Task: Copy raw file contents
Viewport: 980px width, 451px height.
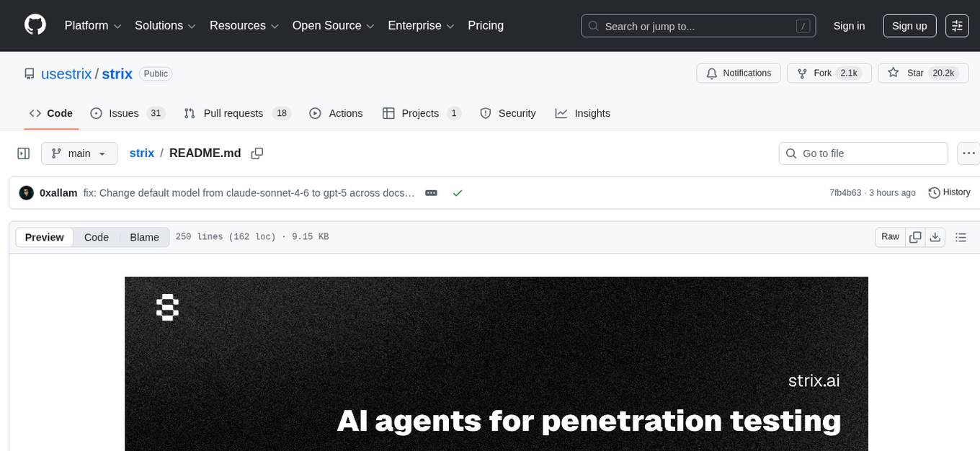Action: coord(915,237)
